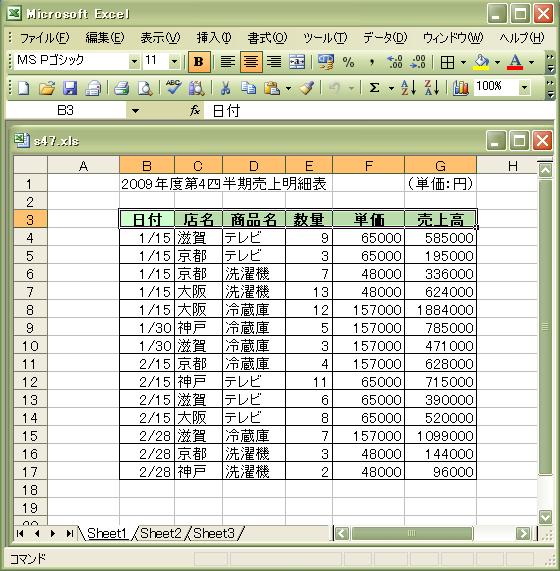Image resolution: width=560 pixels, height=571 pixels.
Task: Click the Save floppy disk icon
Action: (70, 88)
